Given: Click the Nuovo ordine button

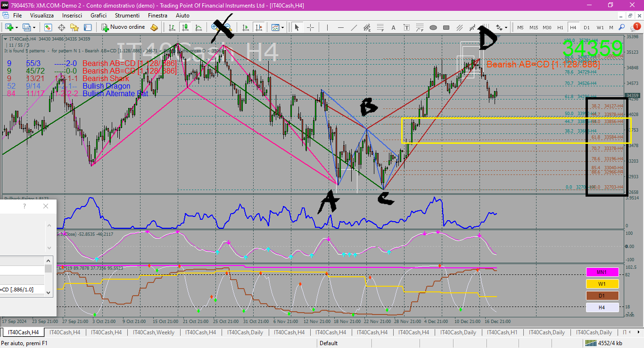Looking at the screenshot, I should click(124, 27).
